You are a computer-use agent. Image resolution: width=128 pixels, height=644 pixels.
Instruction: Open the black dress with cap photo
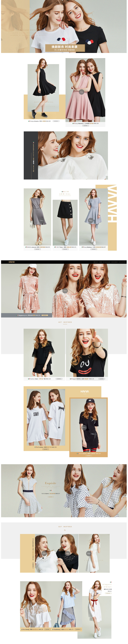click(x=88, y=425)
